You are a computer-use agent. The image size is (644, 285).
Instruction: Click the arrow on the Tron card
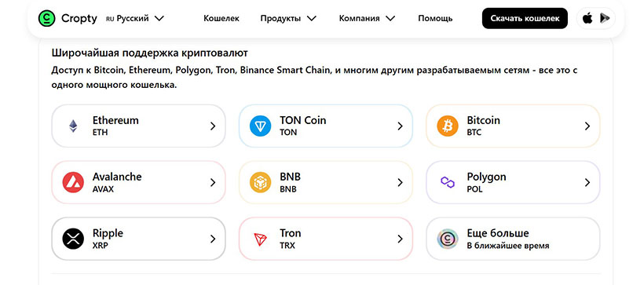click(x=400, y=239)
